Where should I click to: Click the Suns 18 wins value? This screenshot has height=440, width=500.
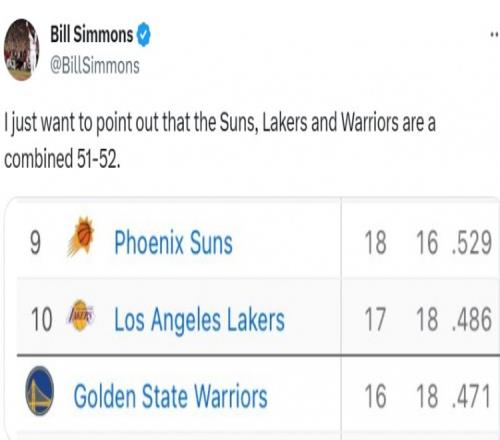(375, 243)
